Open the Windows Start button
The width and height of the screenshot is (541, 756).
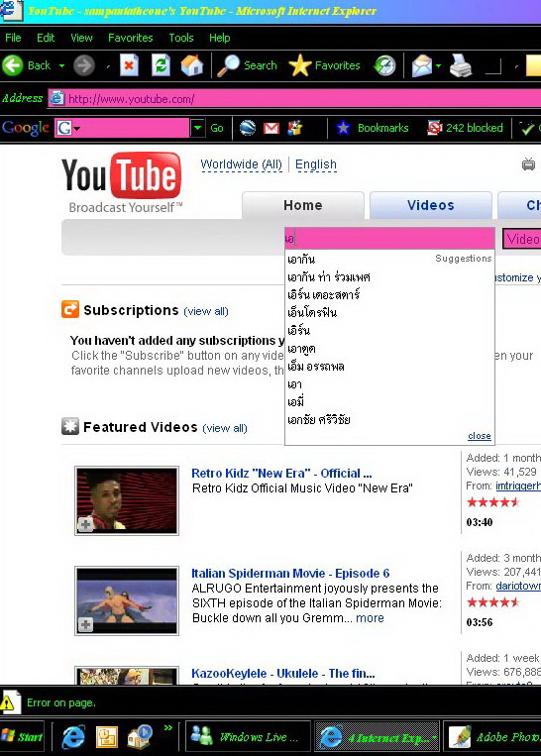(22, 737)
